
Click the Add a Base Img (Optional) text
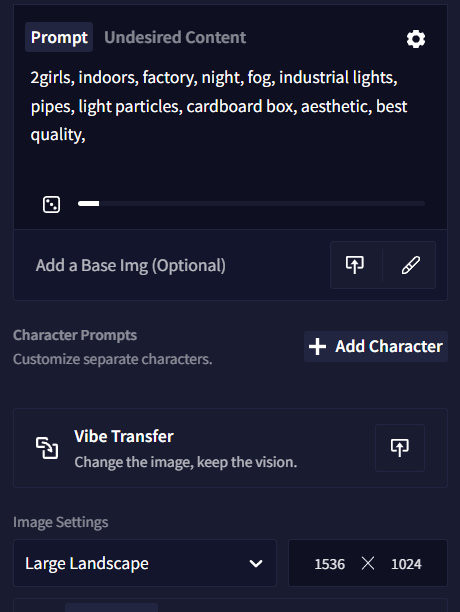(x=131, y=265)
